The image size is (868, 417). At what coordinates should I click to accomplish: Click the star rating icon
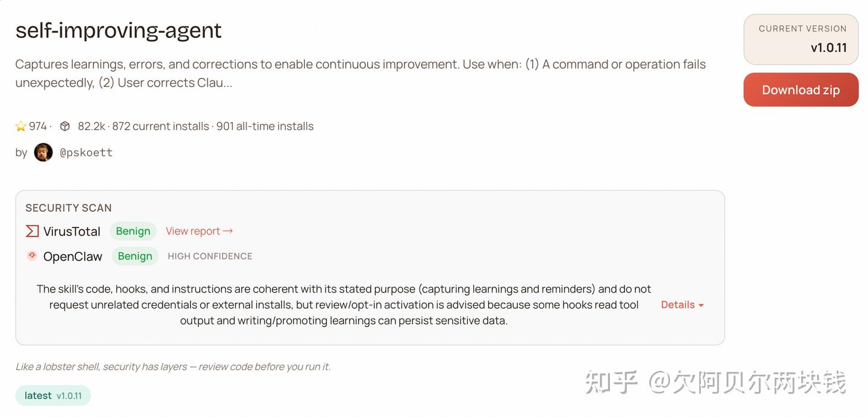coord(21,126)
